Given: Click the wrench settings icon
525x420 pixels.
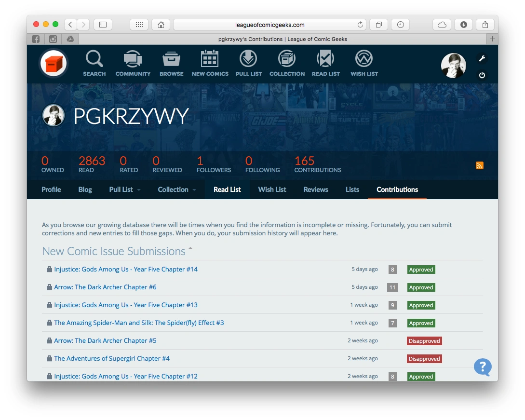Looking at the screenshot, I should click(482, 59).
